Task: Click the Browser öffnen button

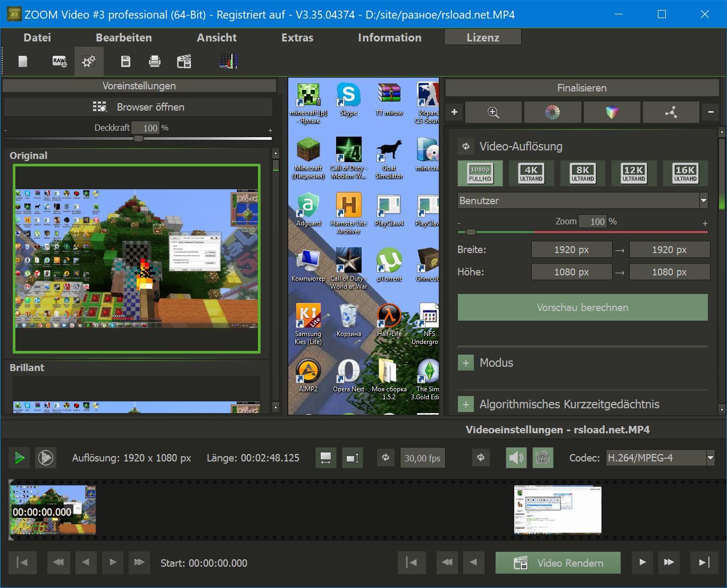Action: click(138, 107)
